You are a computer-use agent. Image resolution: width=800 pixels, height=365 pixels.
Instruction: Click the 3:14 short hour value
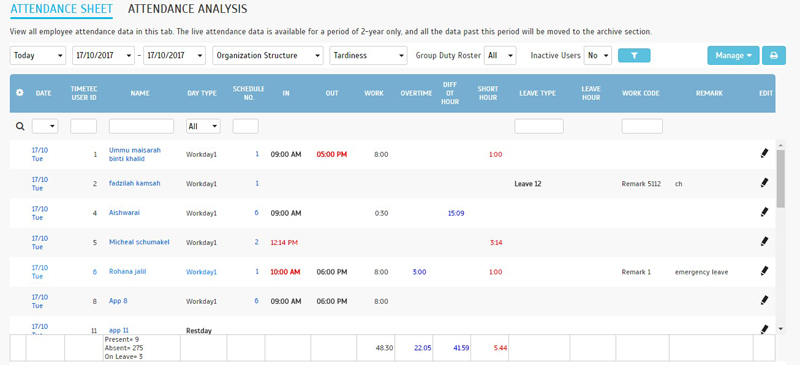(495, 242)
